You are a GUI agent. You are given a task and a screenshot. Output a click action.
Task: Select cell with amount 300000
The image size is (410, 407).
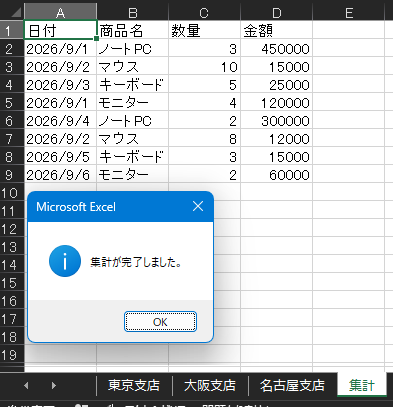point(277,121)
